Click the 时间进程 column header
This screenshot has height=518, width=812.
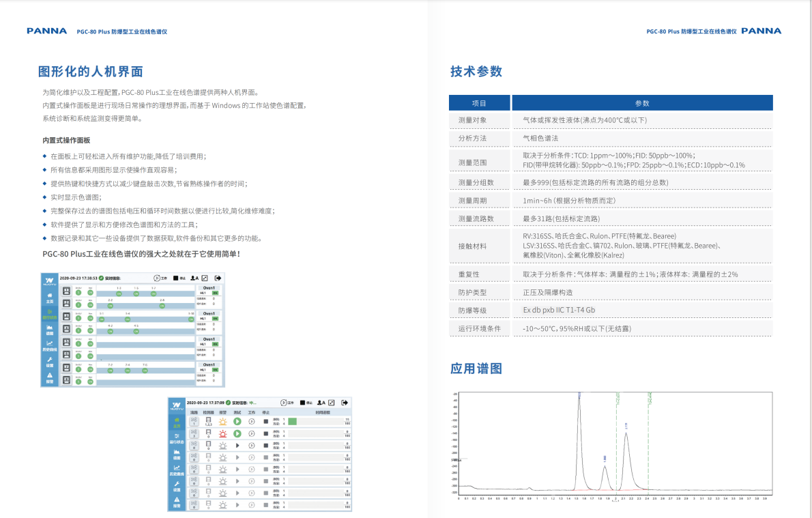pyautogui.click(x=323, y=412)
